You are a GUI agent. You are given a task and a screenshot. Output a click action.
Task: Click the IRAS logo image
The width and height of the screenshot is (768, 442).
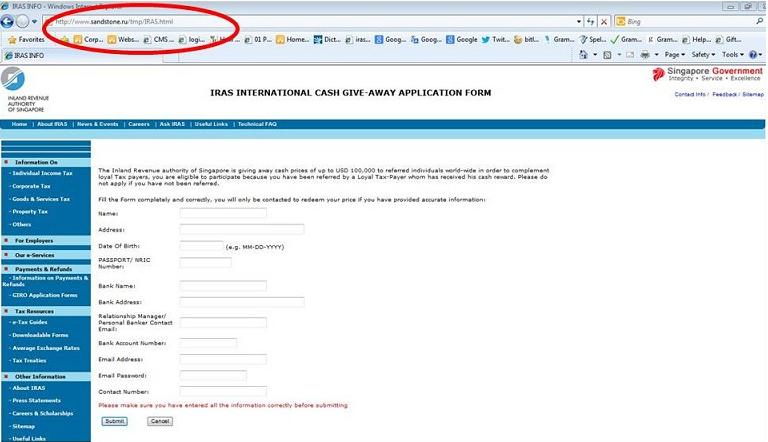[13, 78]
